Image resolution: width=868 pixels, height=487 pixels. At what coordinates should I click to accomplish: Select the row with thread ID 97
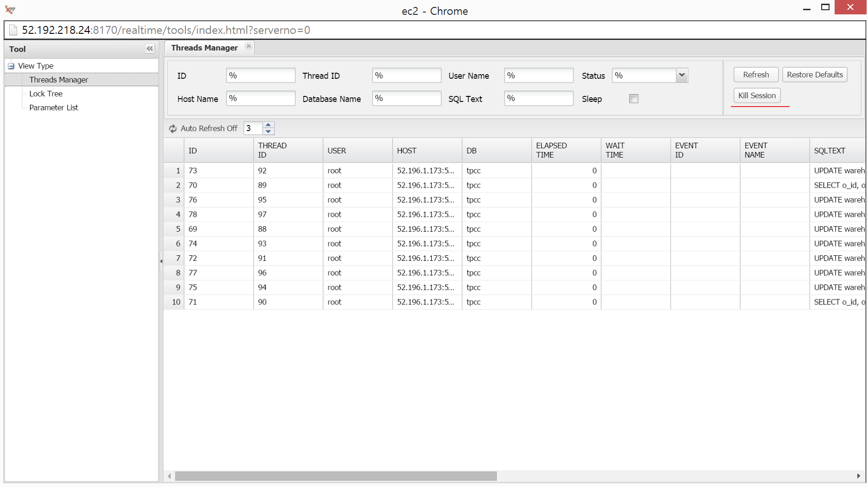click(514, 215)
